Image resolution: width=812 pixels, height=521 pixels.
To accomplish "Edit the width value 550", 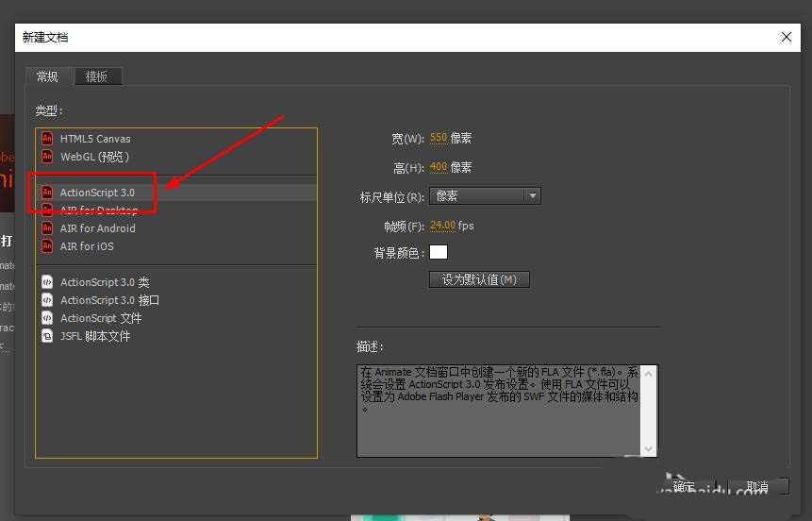I will point(439,138).
